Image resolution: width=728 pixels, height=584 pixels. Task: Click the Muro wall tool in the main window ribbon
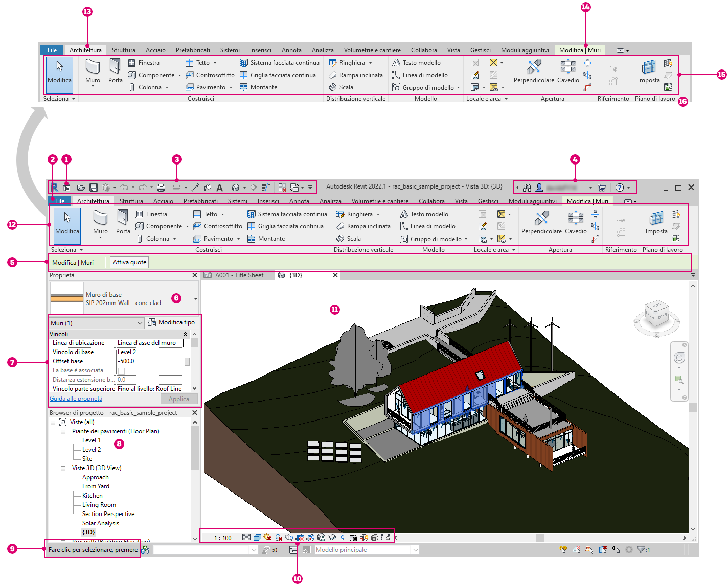[100, 223]
